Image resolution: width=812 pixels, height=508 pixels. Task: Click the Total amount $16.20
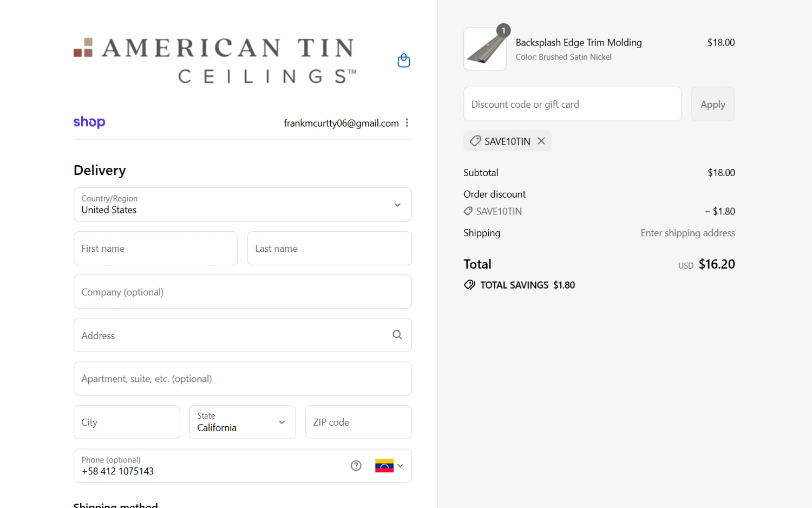pos(717,264)
